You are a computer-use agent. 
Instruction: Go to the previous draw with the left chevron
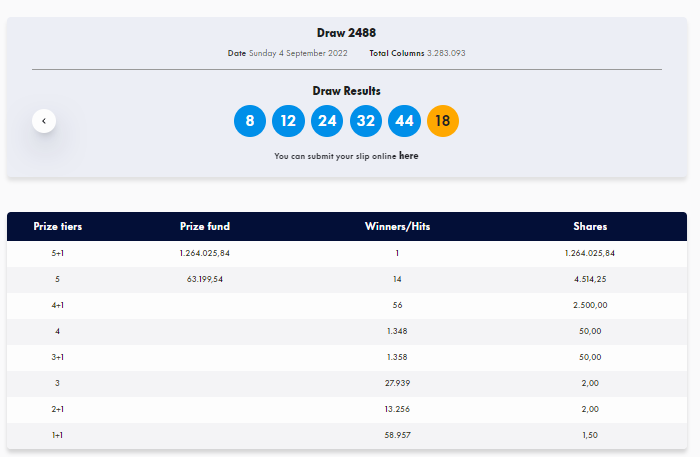pos(44,121)
